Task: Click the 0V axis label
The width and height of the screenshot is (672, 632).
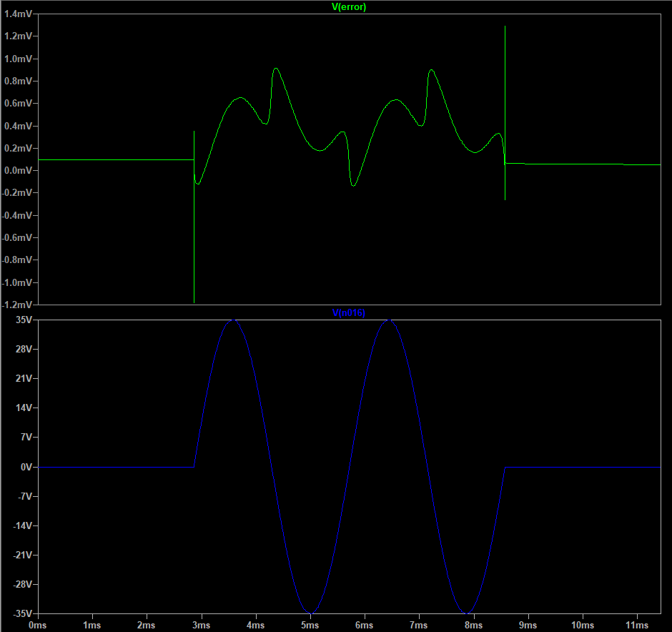Action: pos(26,467)
